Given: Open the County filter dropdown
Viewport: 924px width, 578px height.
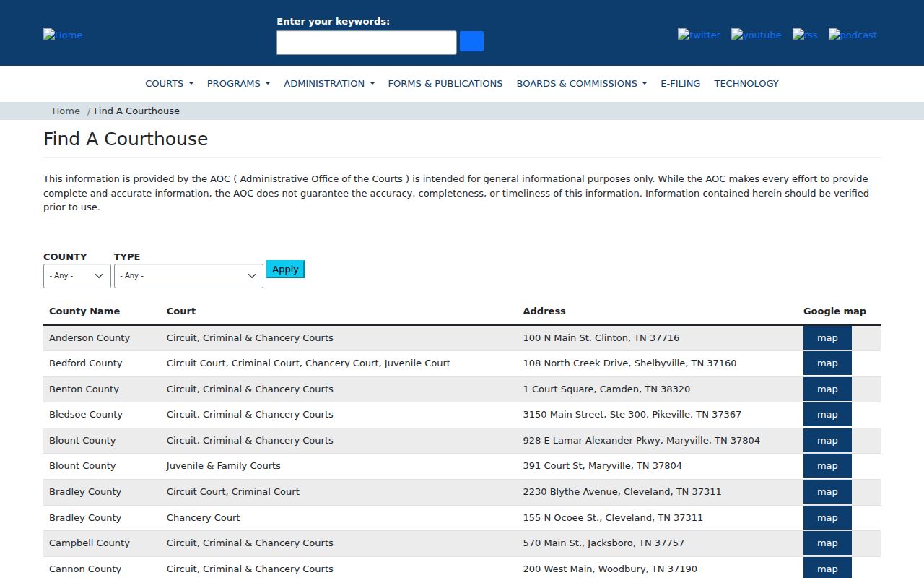Looking at the screenshot, I should tap(77, 276).
